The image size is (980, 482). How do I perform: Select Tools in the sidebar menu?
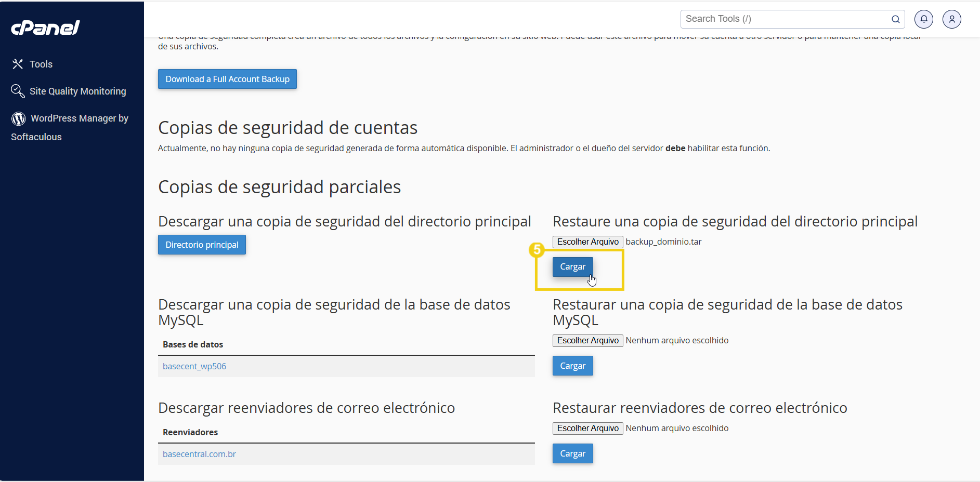(41, 64)
